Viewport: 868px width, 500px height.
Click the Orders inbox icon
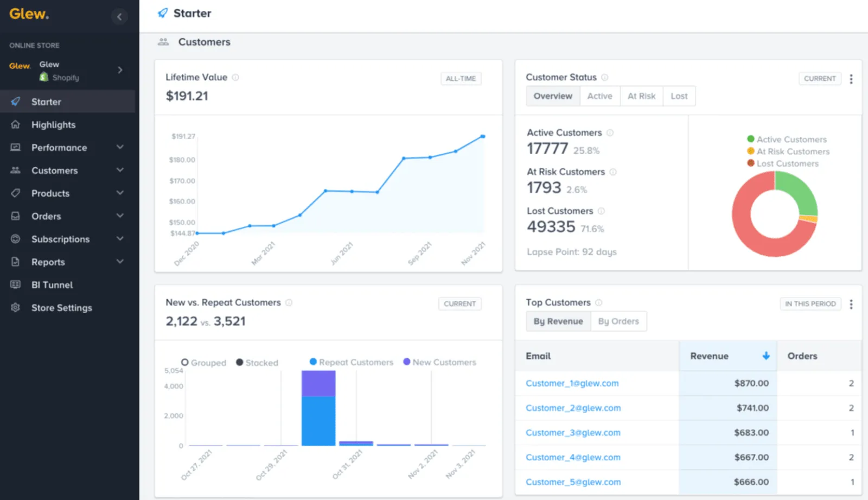tap(16, 216)
